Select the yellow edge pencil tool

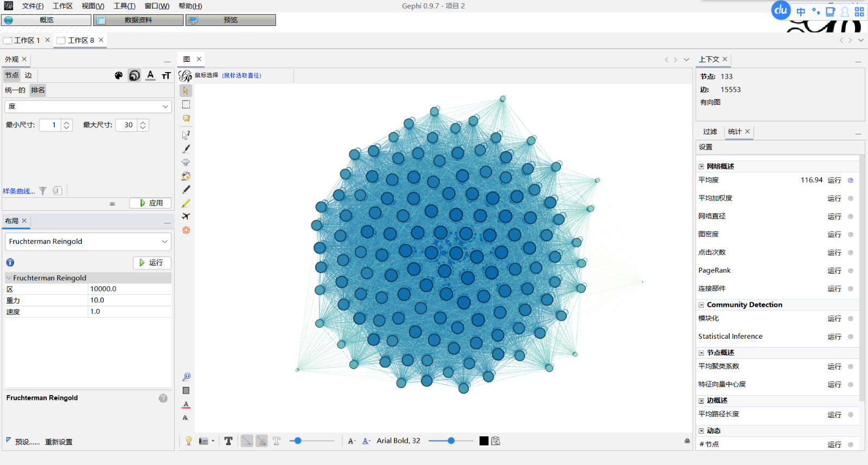(x=186, y=203)
